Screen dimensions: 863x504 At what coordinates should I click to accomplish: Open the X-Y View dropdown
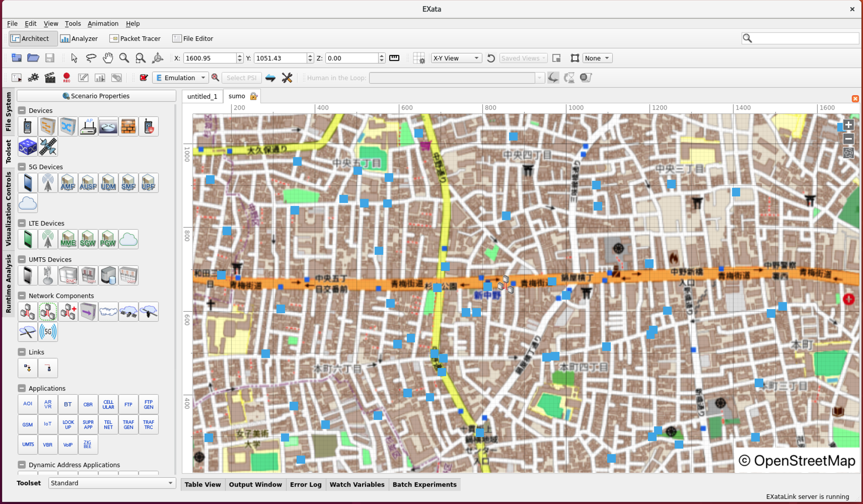(x=456, y=58)
